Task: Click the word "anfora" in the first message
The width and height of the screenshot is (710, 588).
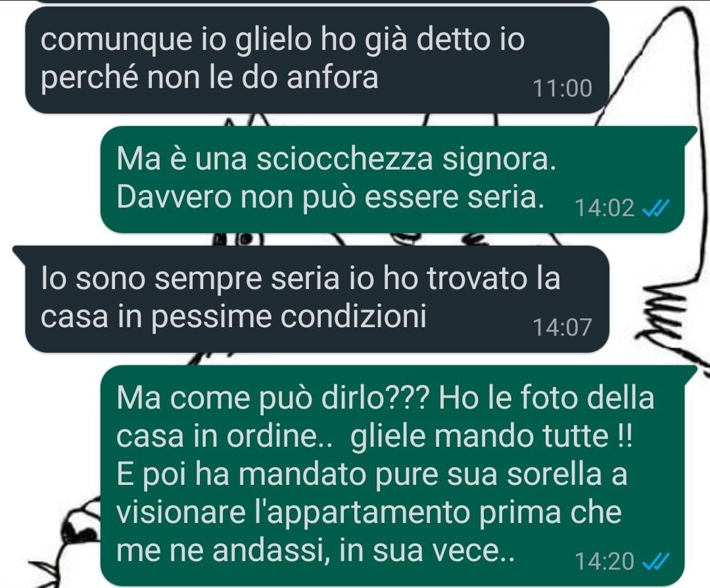Action: click(x=333, y=78)
